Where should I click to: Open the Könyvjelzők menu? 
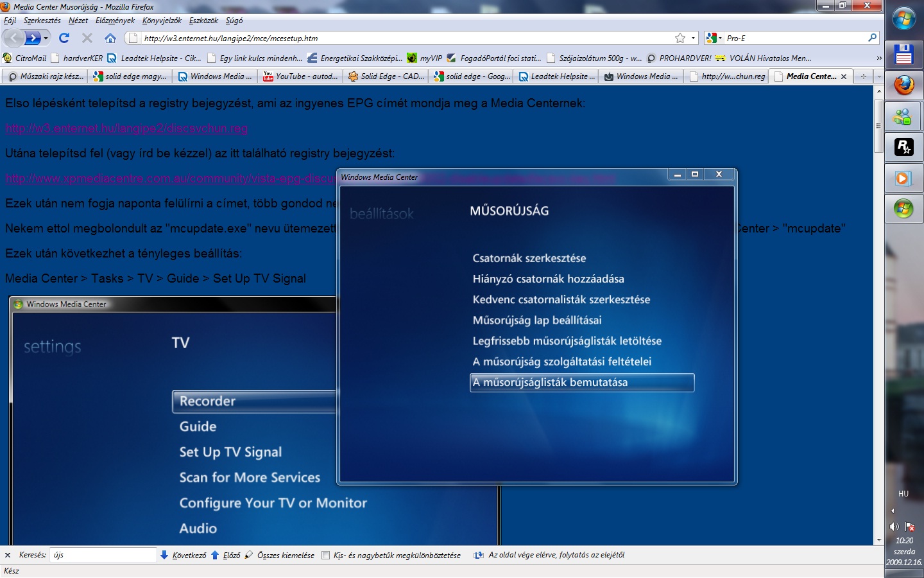162,21
